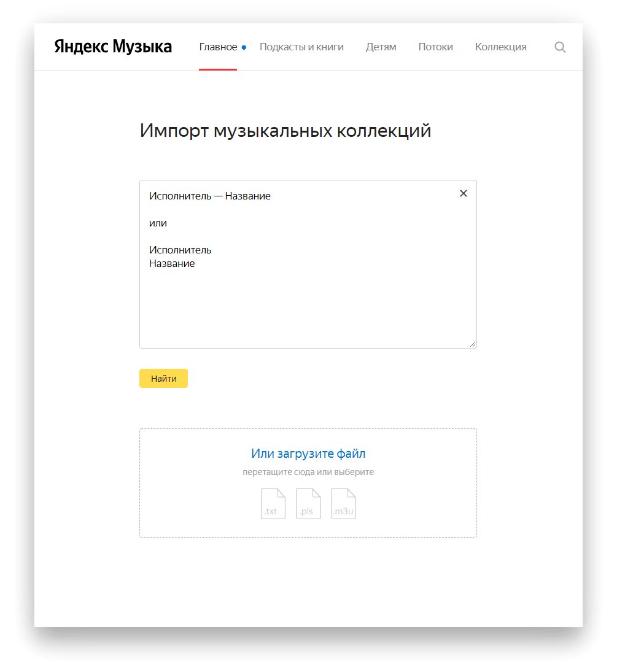Open the Коллекция tab
The width and height of the screenshot is (617, 672).
[x=501, y=47]
